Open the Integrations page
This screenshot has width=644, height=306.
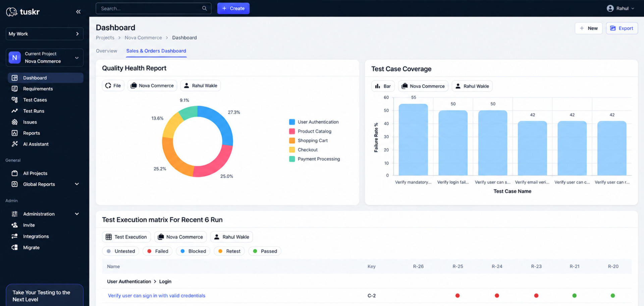[36, 236]
